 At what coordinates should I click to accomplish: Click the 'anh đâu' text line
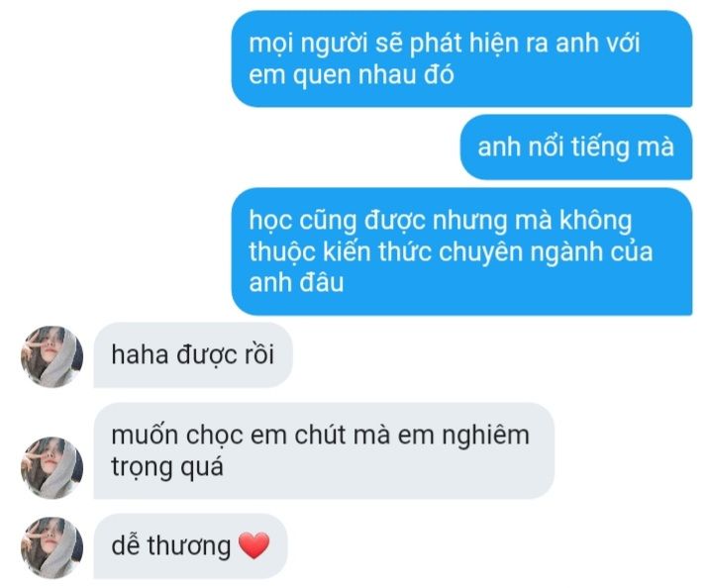[x=296, y=282]
